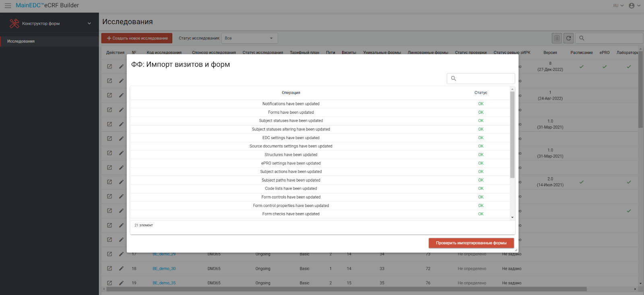The image size is (644, 295).
Task: Select 'Structures have been updated' row
Action: pyautogui.click(x=320, y=155)
